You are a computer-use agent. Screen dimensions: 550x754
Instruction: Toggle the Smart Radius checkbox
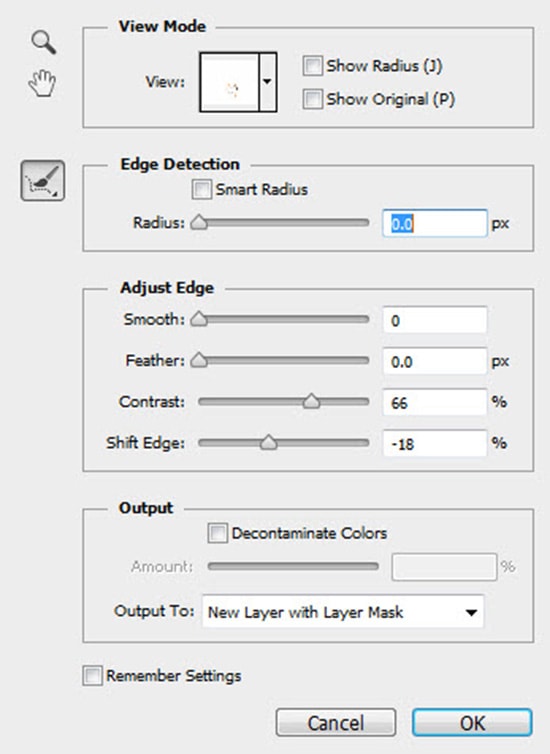[x=201, y=189]
